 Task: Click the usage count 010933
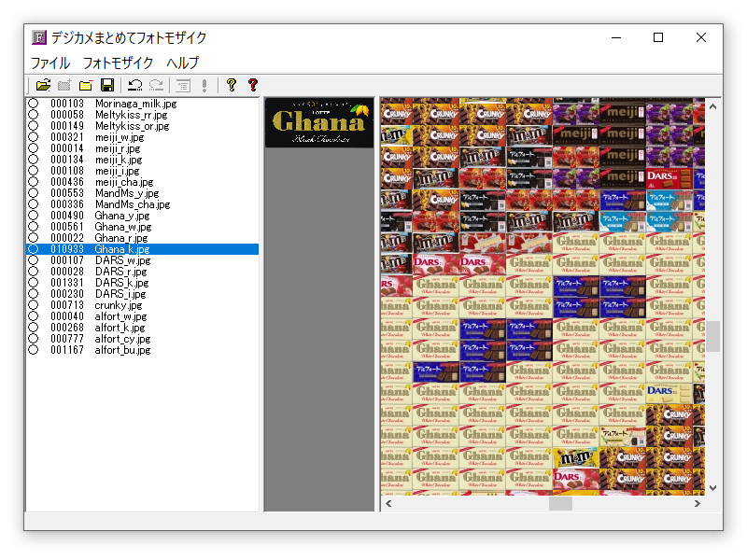tap(67, 249)
